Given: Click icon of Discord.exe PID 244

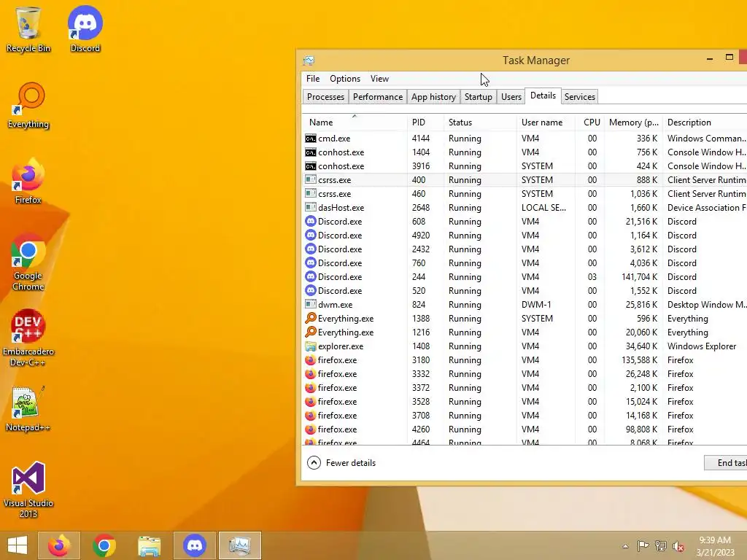Looking at the screenshot, I should click(311, 276).
